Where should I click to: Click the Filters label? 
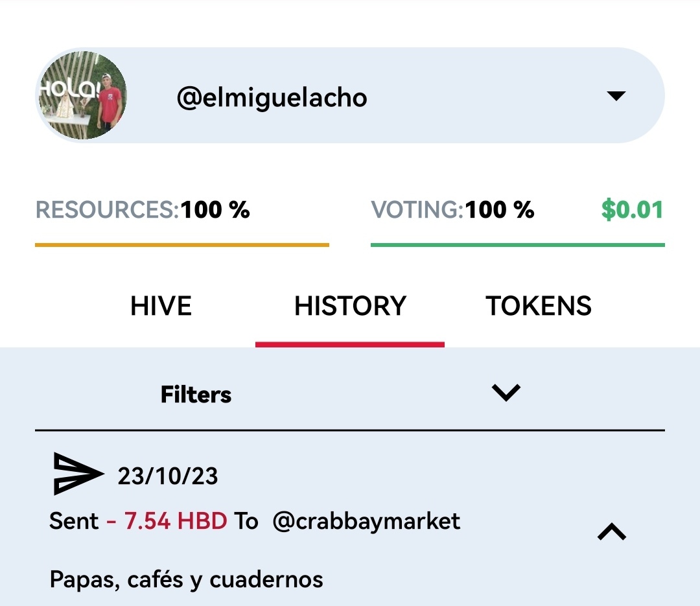pyautogui.click(x=196, y=394)
